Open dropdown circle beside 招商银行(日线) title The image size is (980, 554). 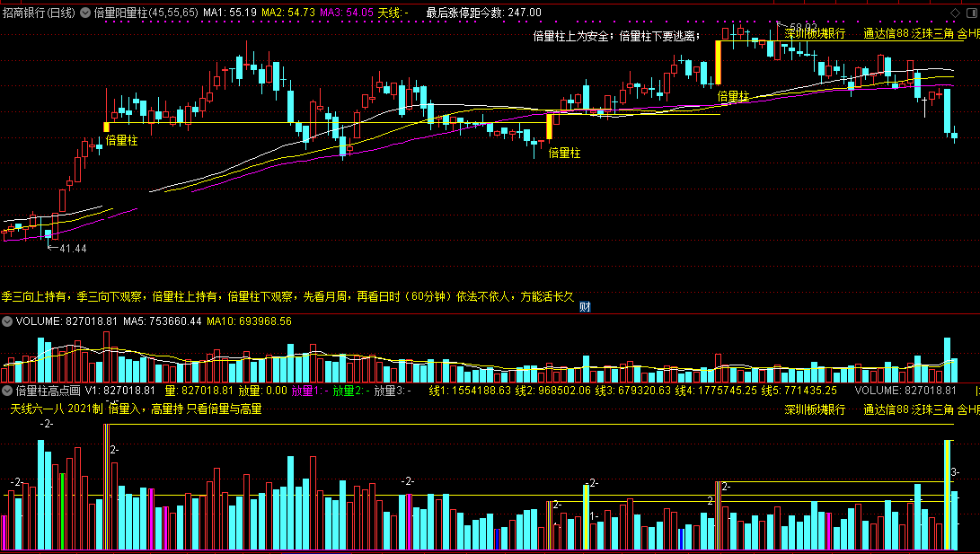[x=85, y=13]
